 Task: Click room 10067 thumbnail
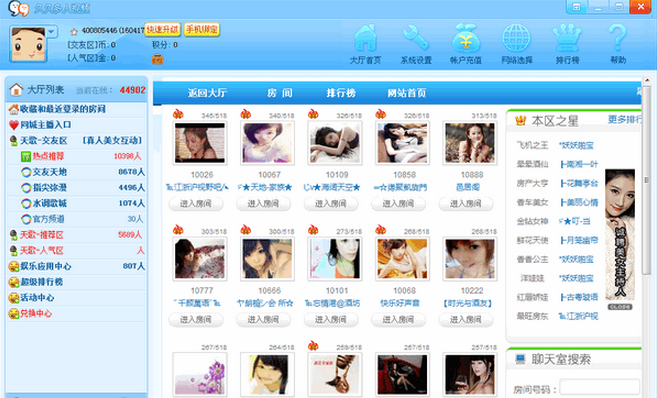(x=267, y=143)
